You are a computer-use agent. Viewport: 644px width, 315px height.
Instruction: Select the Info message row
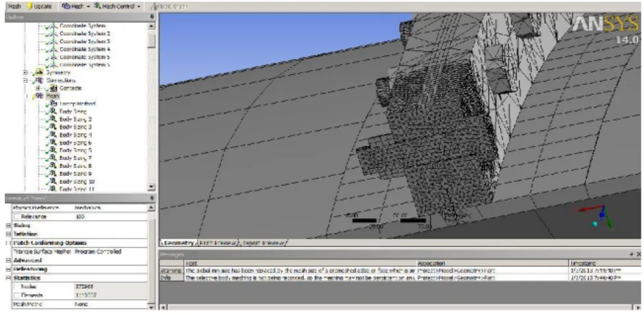click(x=400, y=277)
